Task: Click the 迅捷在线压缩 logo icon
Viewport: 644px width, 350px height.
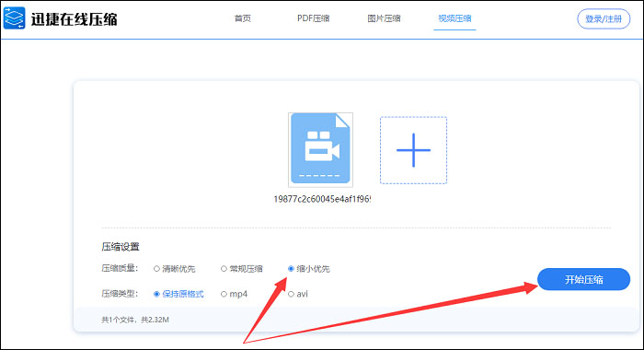Action: (14, 18)
